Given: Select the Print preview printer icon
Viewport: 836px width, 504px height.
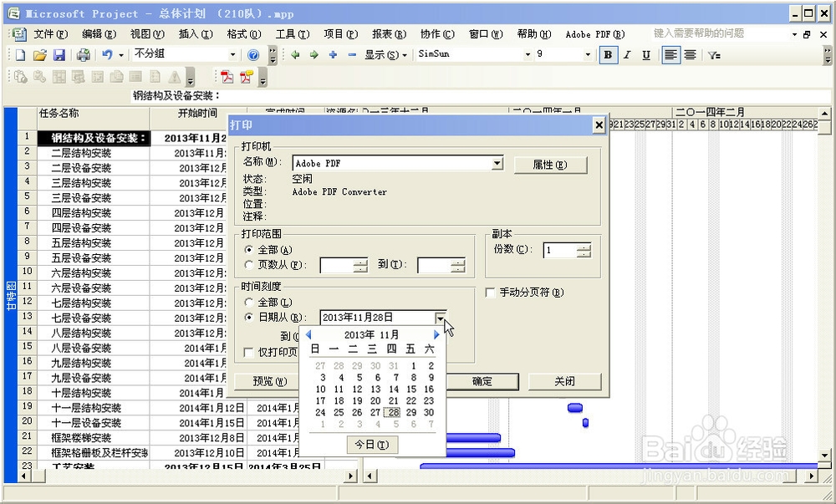Looking at the screenshot, I should [82, 53].
